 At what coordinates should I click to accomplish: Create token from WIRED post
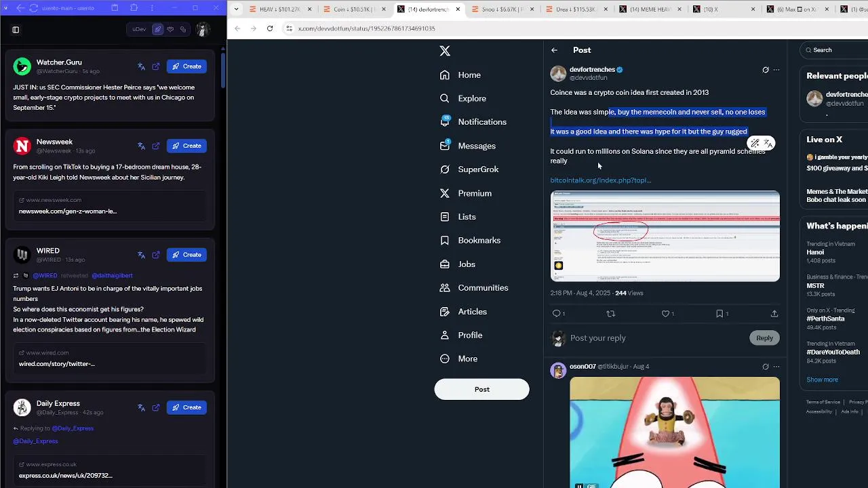click(x=186, y=255)
